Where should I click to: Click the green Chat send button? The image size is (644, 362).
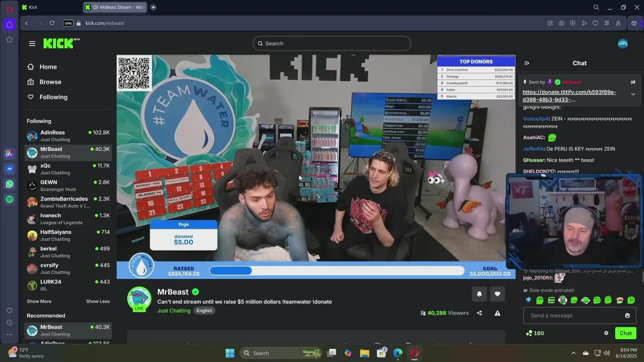point(625,333)
